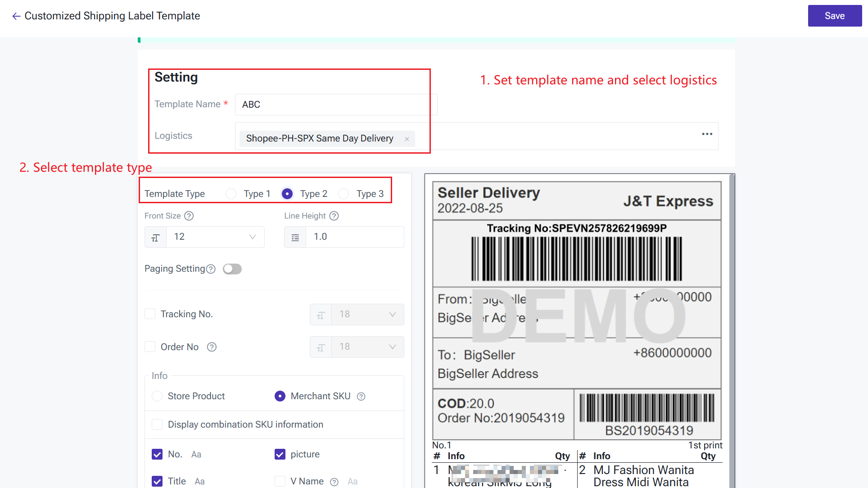This screenshot has width=868, height=488.
Task: Click Line Height help icon
Action: tap(334, 216)
